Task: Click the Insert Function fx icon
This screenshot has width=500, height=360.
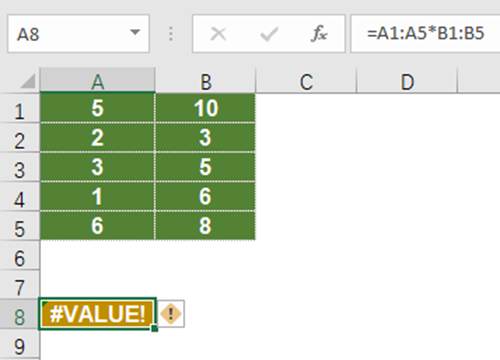Action: point(319,34)
